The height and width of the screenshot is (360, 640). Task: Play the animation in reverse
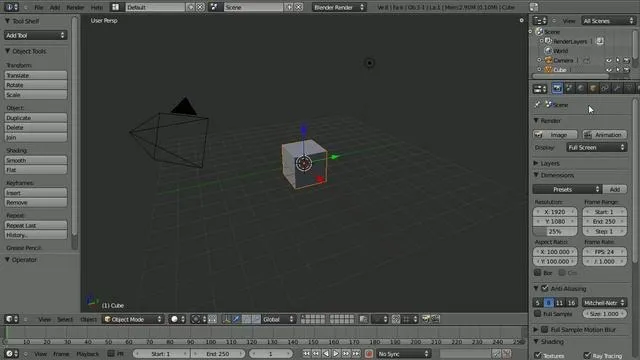tap(326, 353)
